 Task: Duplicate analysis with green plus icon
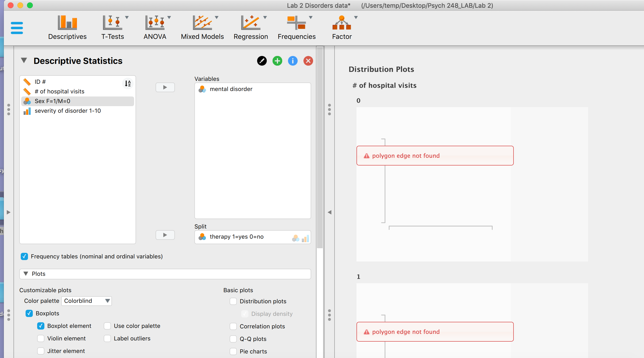277,61
